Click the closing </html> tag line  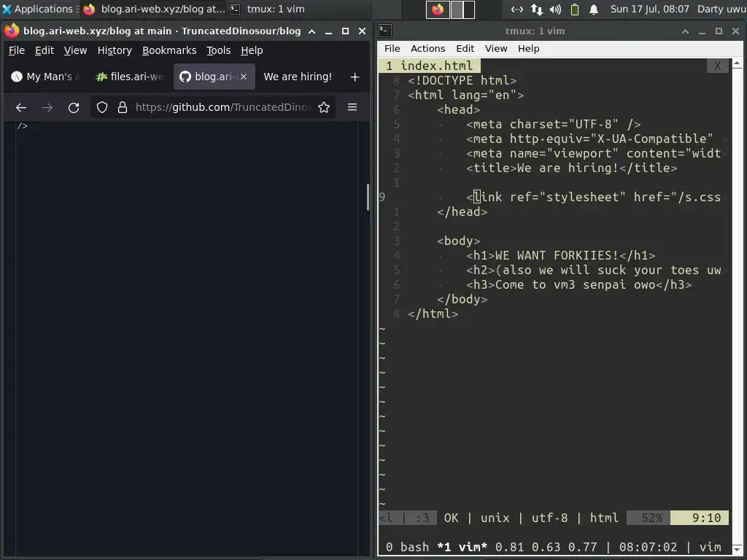[x=433, y=314]
